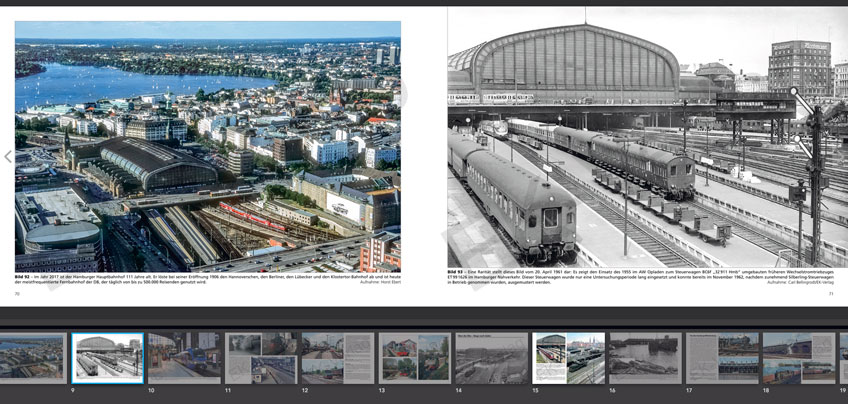Click 'Aufnahme: Carl Bellingrodt/EK-Verlag' credit
Image resolution: width=848 pixels, height=404 pixels.
(x=800, y=282)
